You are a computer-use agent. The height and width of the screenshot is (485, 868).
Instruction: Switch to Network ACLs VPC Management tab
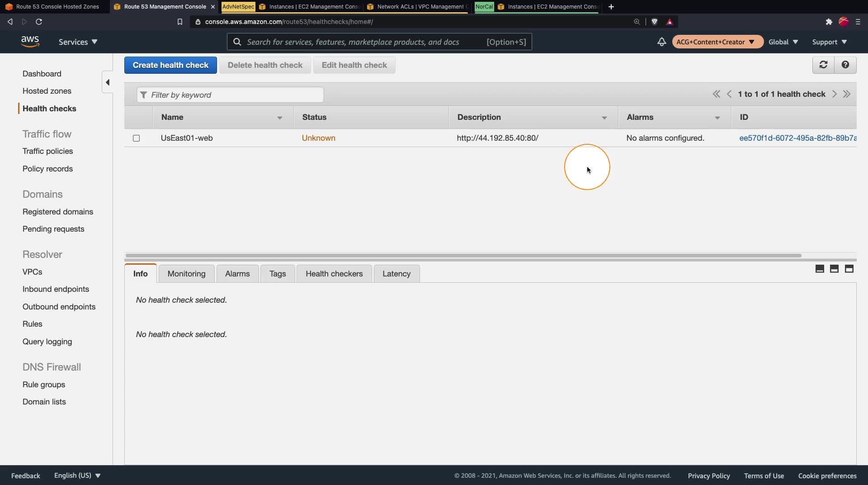click(416, 7)
